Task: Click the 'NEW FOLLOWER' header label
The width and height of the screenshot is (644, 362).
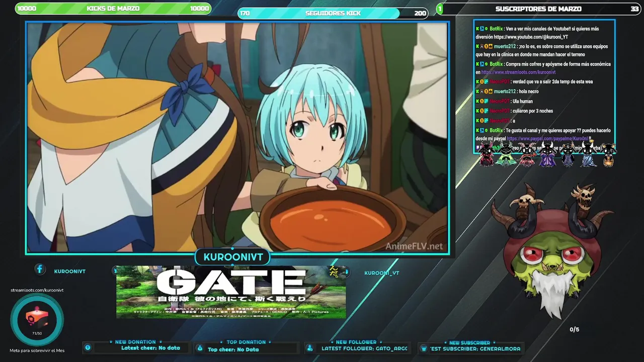Action: 356,342
